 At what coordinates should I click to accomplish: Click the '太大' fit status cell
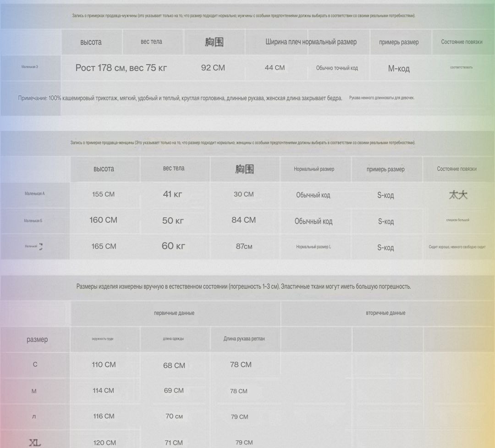[x=458, y=195]
